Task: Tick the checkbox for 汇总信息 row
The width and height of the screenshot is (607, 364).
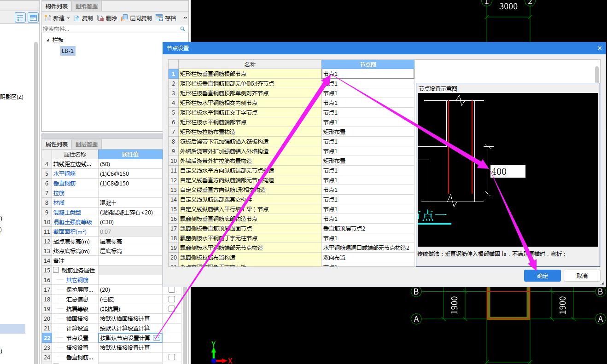Action: pos(172,299)
